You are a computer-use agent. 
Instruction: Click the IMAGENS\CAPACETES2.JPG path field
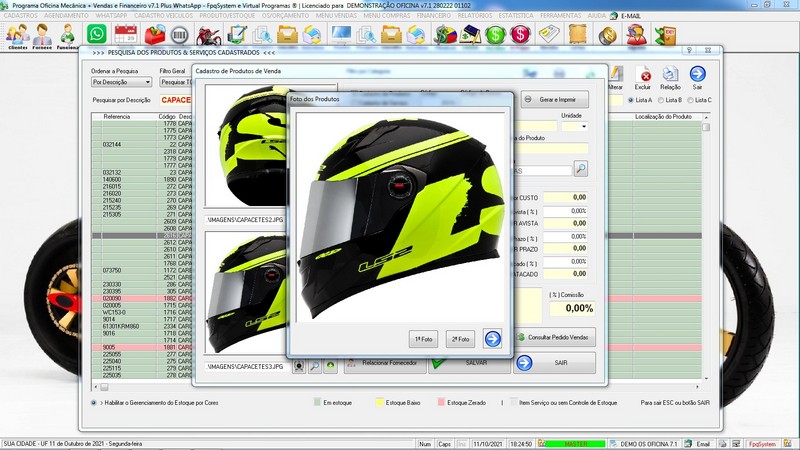[245, 220]
